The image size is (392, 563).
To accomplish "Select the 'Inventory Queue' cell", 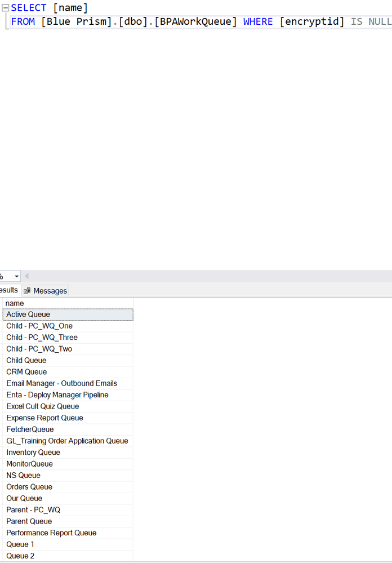I will [68, 453].
